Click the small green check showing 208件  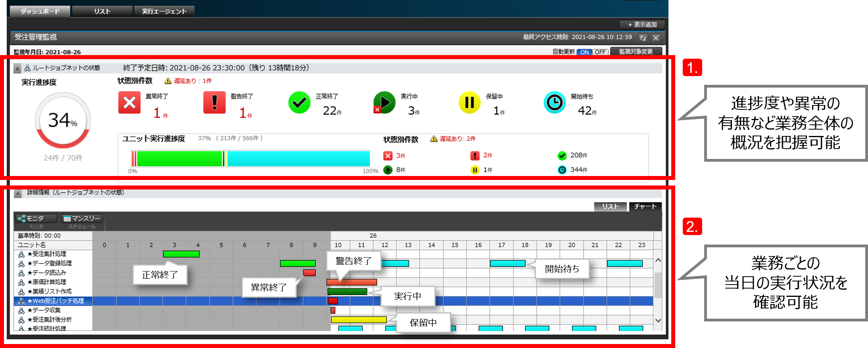562,156
